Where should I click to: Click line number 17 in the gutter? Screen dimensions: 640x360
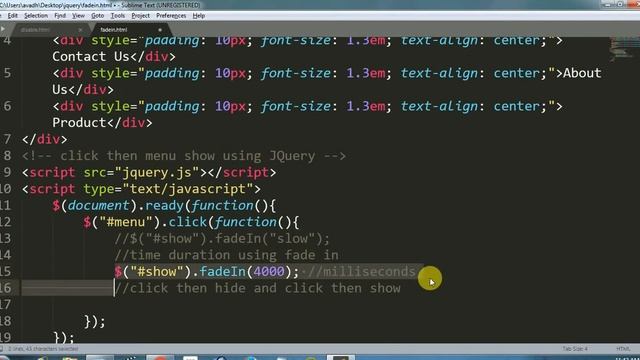pyautogui.click(x=6, y=304)
